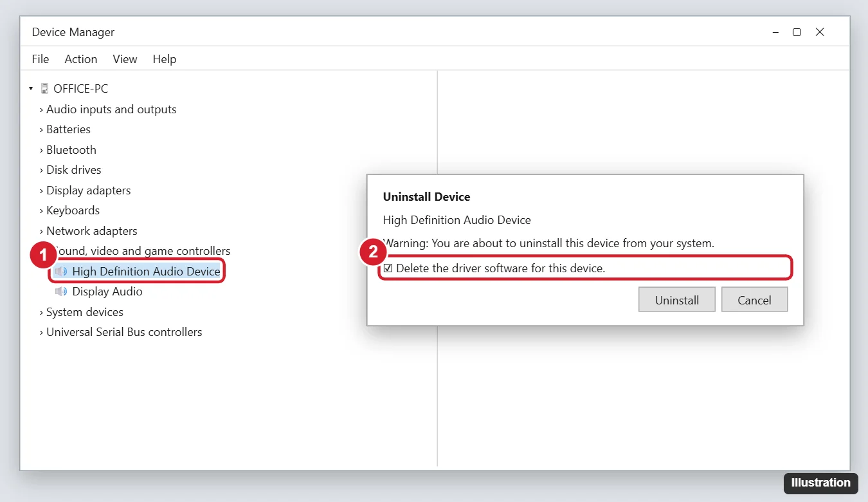This screenshot has width=868, height=502.
Task: Open the Action menu
Action: tap(81, 59)
